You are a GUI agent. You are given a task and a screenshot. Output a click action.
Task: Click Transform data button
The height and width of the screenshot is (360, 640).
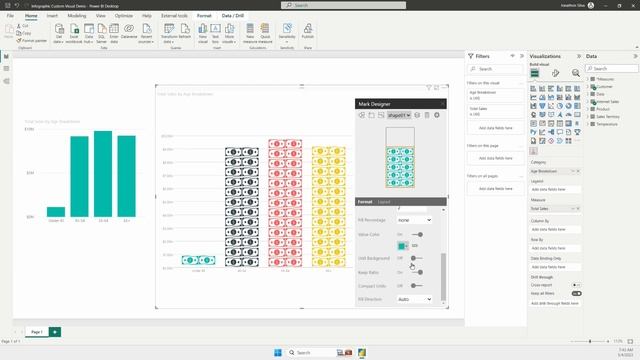click(169, 33)
